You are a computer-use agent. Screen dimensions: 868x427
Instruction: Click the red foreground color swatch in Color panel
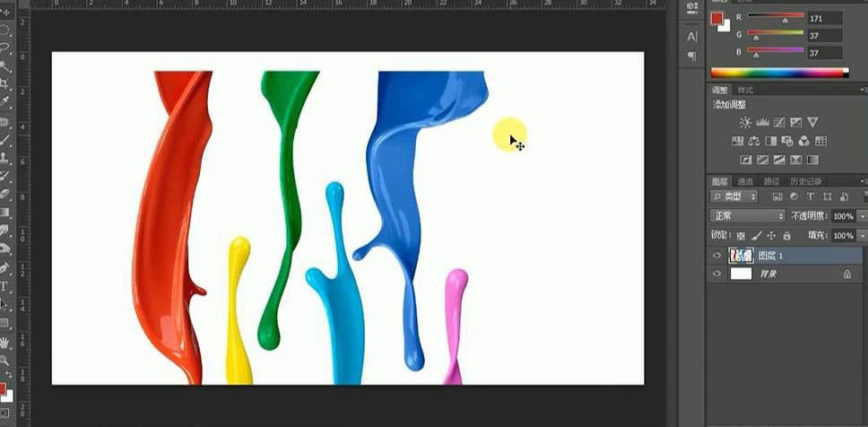click(716, 19)
